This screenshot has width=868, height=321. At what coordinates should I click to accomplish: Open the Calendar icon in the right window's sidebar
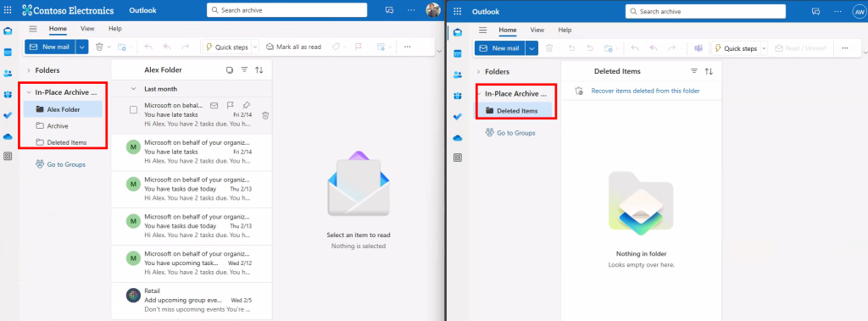(x=457, y=53)
